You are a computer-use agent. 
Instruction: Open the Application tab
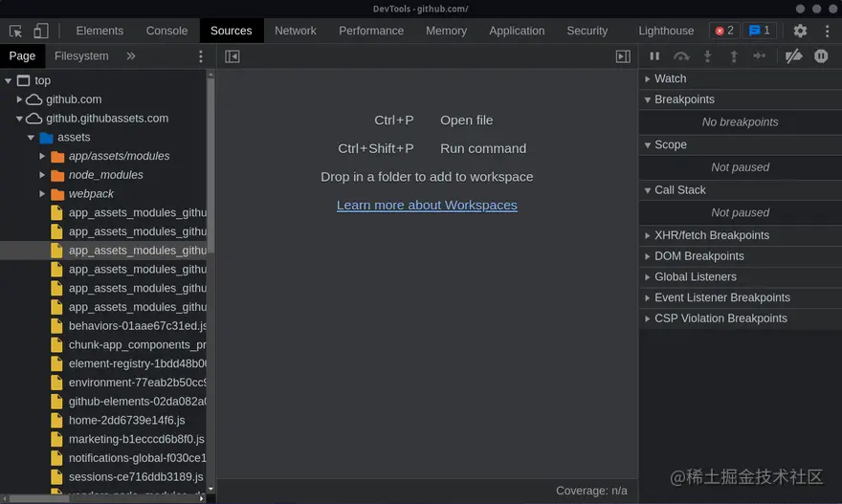pos(517,31)
